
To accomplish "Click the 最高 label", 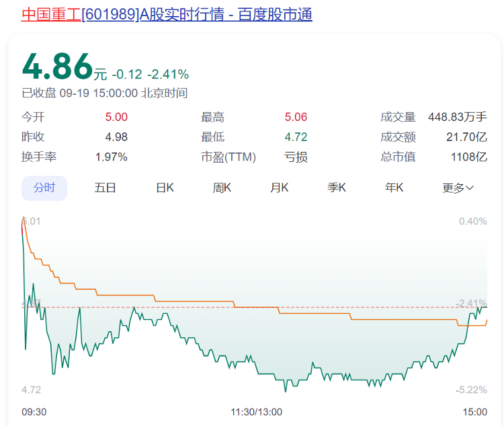I will pyautogui.click(x=212, y=117).
